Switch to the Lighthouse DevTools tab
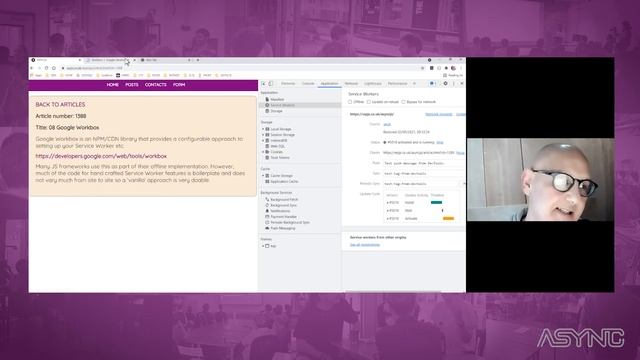This screenshot has width=640, height=360. [373, 84]
